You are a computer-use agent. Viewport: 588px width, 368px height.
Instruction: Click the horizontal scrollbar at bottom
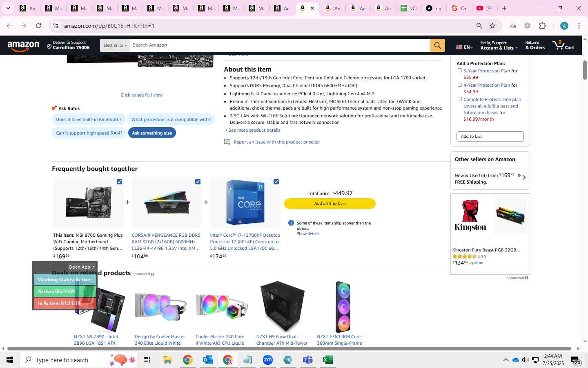(289, 349)
